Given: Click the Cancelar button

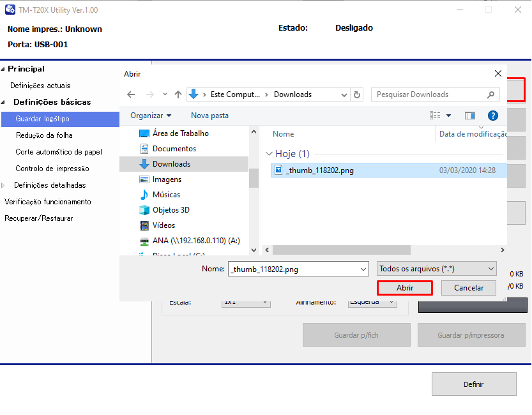Looking at the screenshot, I should 469,288.
